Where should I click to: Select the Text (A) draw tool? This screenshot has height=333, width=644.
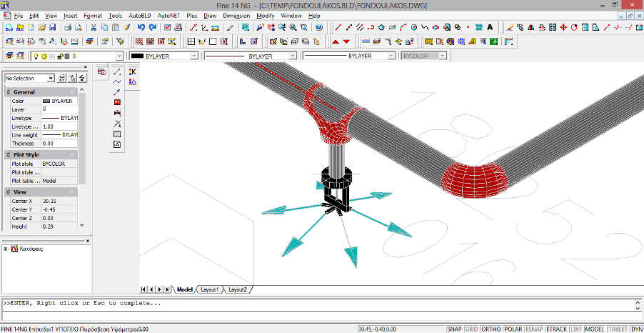488,27
